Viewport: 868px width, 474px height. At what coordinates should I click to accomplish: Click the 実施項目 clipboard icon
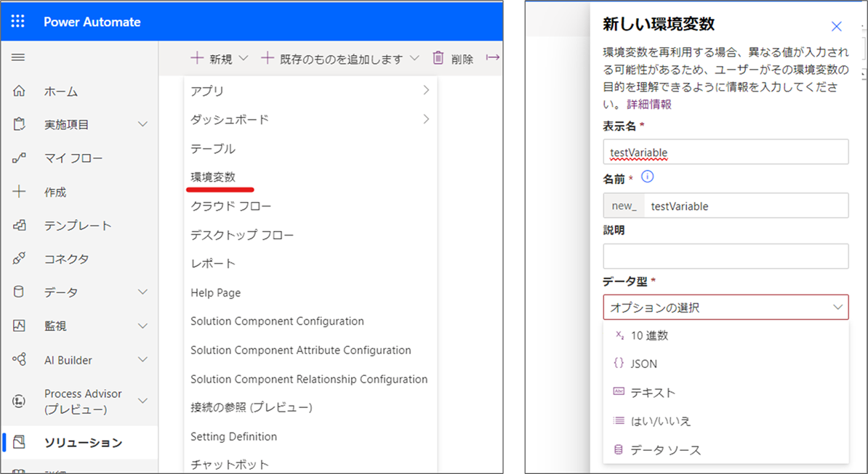pos(19,124)
